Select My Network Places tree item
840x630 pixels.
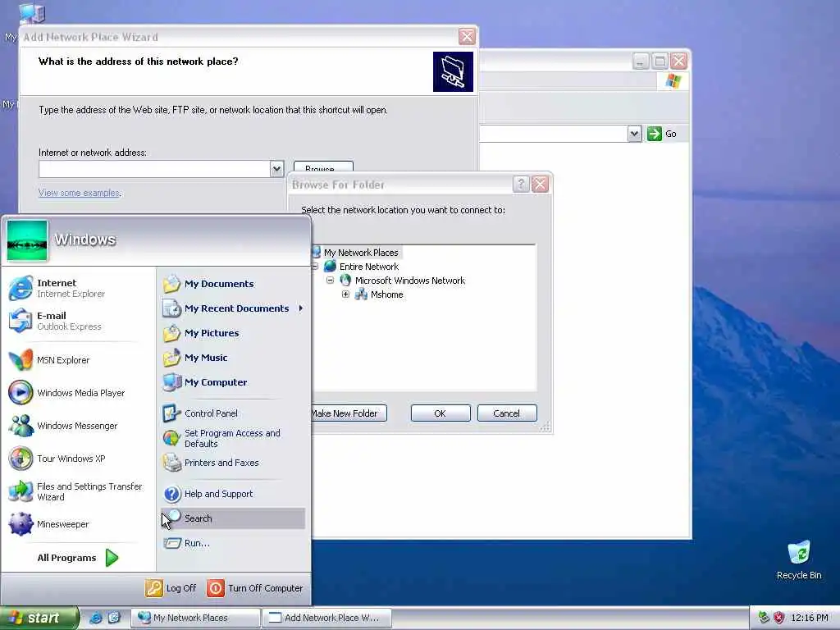[x=361, y=253]
